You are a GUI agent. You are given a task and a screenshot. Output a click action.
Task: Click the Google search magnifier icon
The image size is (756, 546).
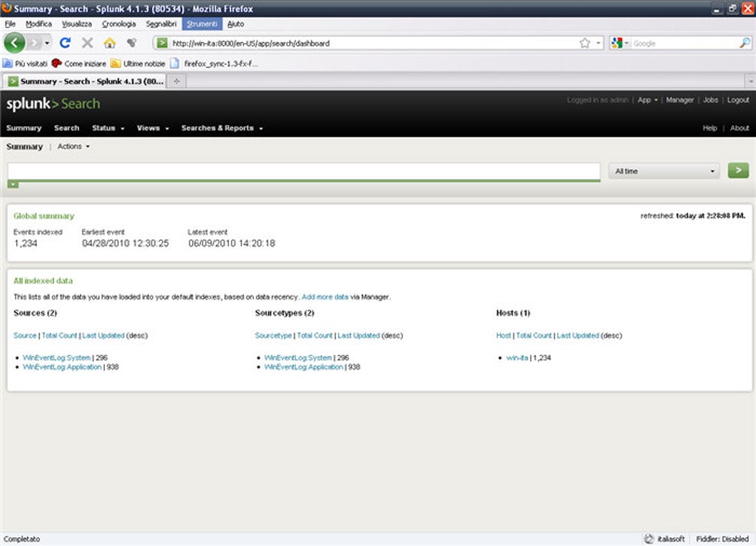pyautogui.click(x=743, y=43)
